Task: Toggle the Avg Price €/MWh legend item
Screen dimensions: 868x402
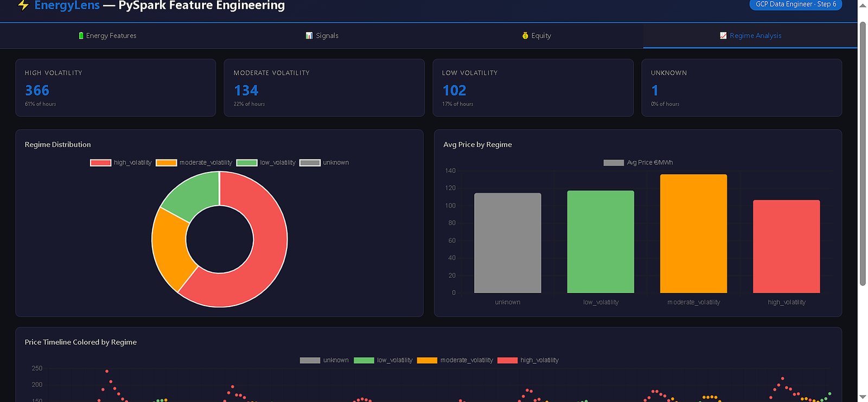Action: pos(638,163)
